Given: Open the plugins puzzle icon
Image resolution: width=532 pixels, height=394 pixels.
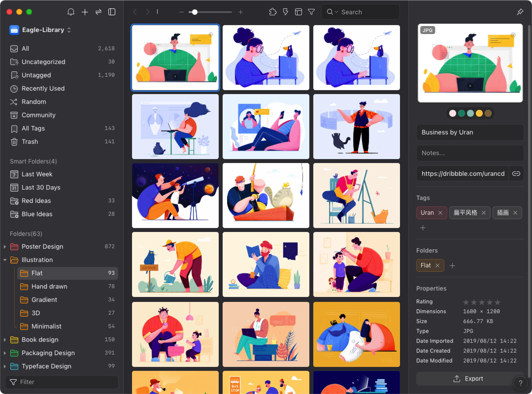Looking at the screenshot, I should (x=273, y=12).
